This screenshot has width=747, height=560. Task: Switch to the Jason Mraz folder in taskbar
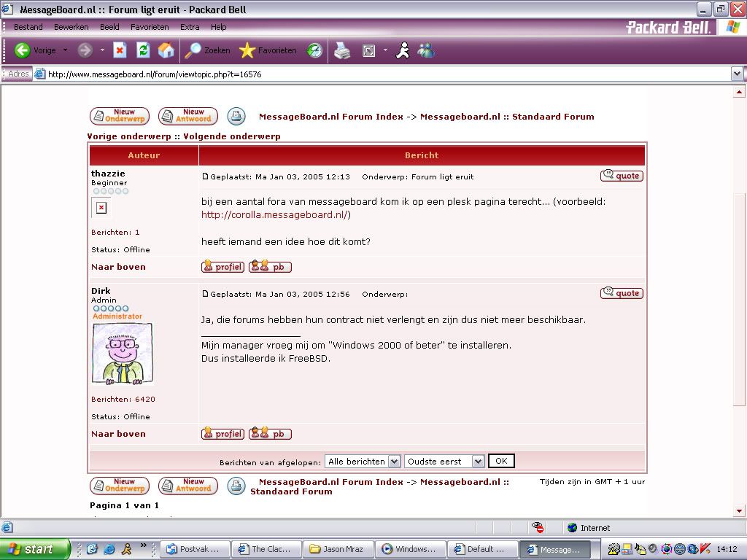338,549
